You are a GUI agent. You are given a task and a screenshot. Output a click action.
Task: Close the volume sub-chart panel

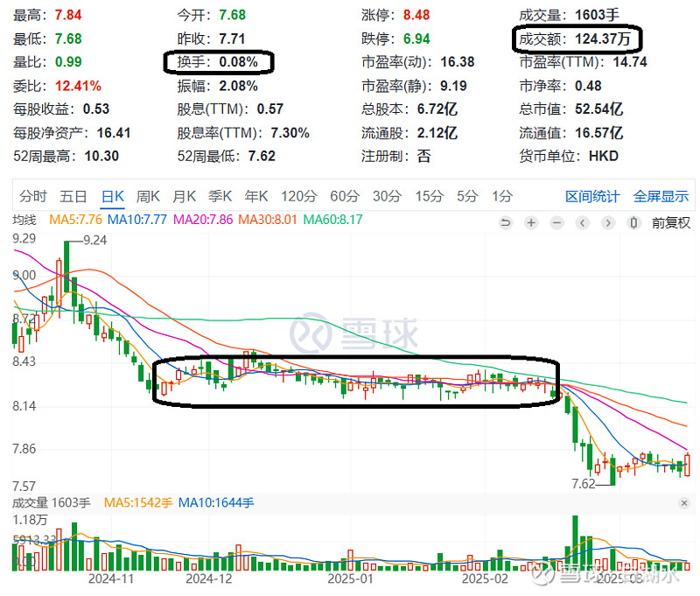684,503
